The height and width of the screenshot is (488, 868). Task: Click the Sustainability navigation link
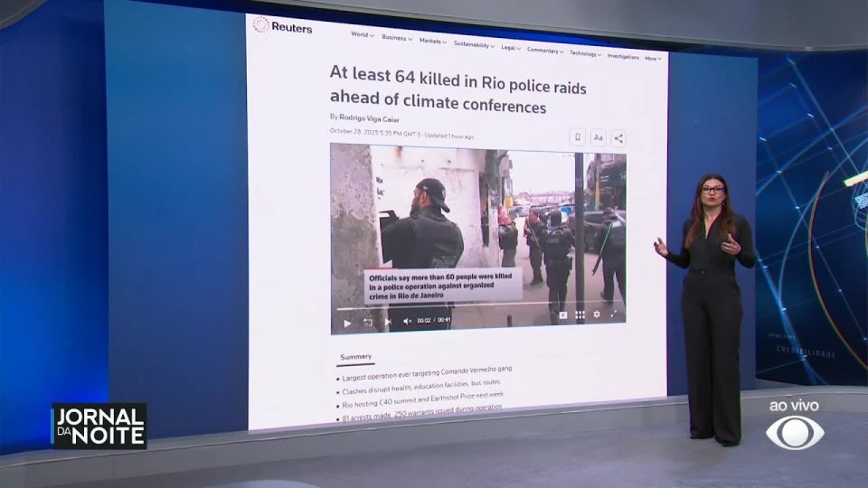[x=474, y=44]
